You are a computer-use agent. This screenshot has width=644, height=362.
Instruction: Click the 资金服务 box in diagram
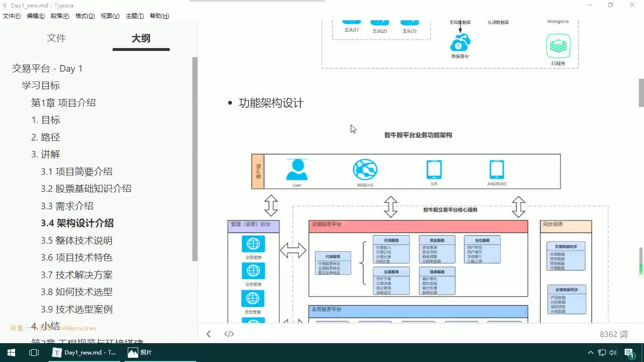(x=437, y=249)
